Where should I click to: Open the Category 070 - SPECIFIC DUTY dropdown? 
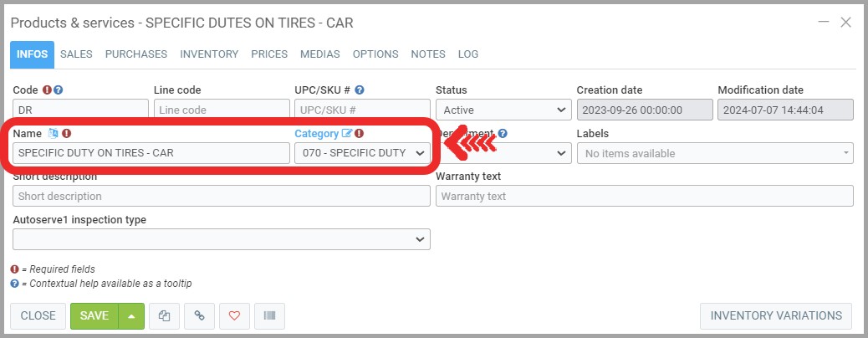click(361, 153)
